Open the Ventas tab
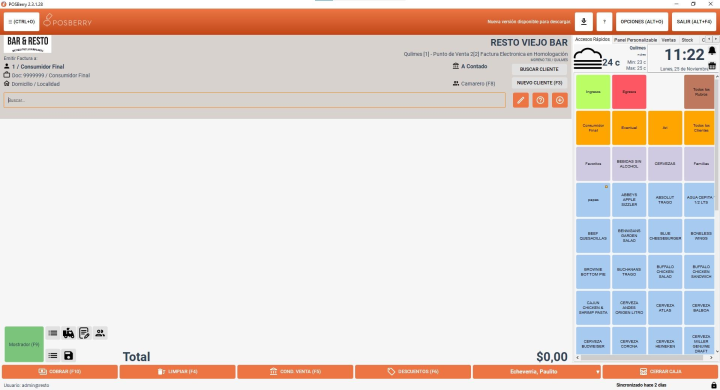Image resolution: width=720 pixels, height=390 pixels. coord(669,40)
